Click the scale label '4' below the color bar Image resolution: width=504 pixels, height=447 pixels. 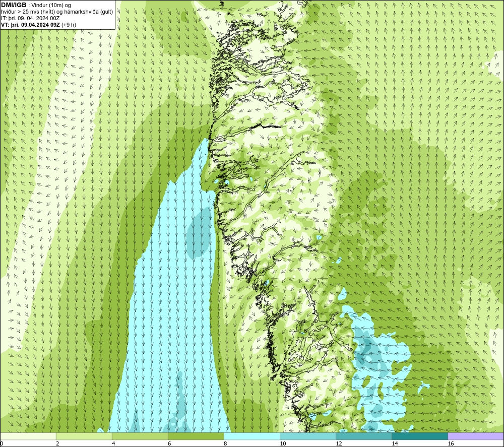tap(113, 444)
